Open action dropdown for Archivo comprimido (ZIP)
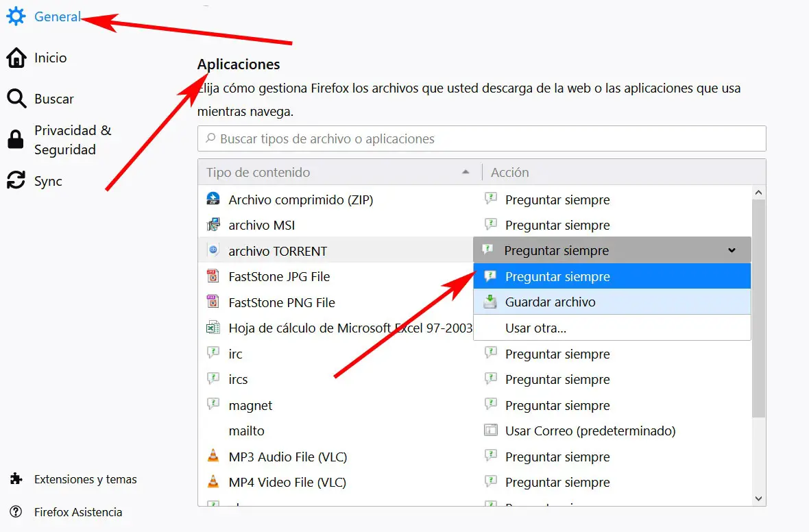 click(x=612, y=199)
